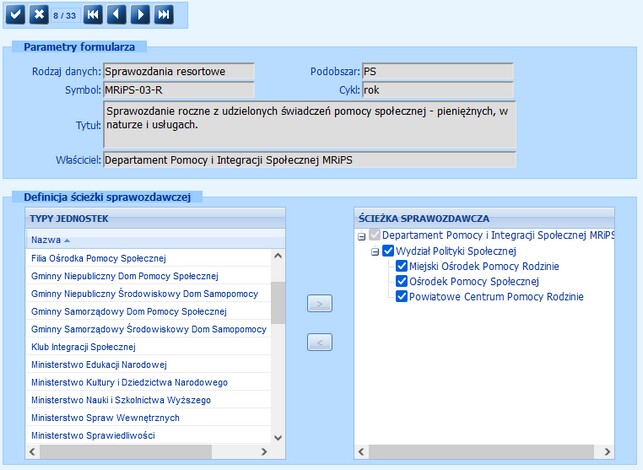Viewport: 643px width, 470px height.
Task: Go to next record icon
Action: 141,14
